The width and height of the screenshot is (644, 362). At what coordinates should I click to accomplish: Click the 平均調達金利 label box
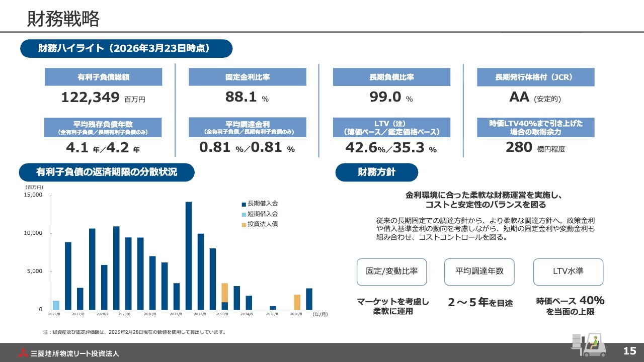(248, 127)
